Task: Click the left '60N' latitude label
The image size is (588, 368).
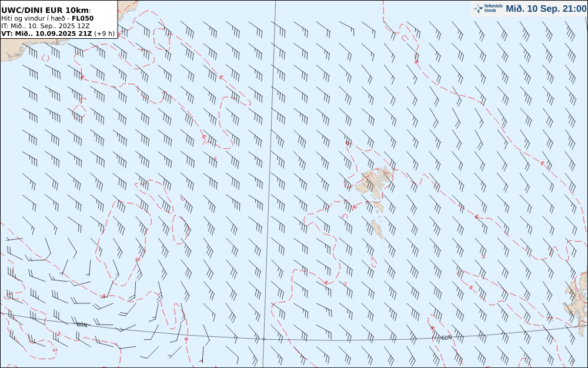Action: click(x=82, y=325)
